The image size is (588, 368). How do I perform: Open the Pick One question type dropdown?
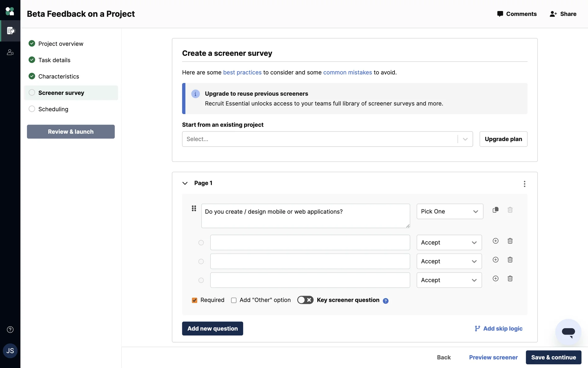[x=450, y=212]
